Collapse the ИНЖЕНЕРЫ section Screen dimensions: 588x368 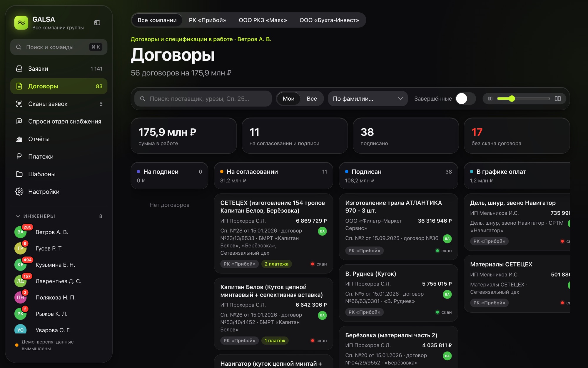click(18, 216)
